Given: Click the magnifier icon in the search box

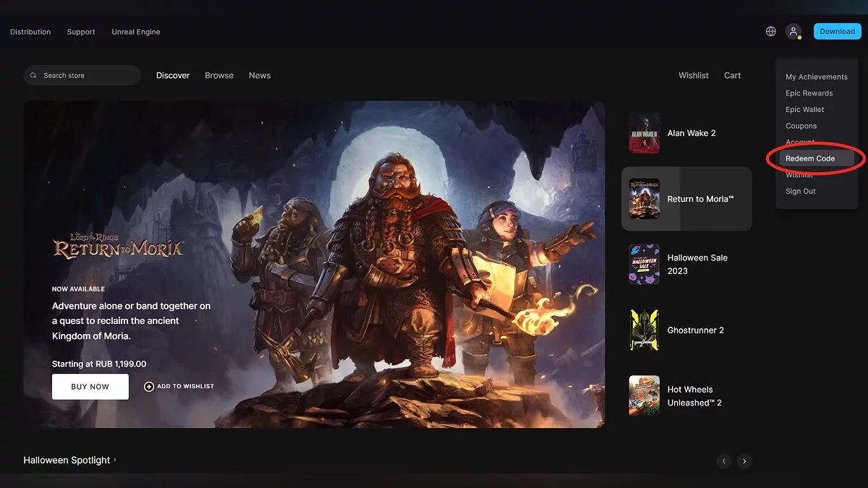Looking at the screenshot, I should (x=33, y=75).
